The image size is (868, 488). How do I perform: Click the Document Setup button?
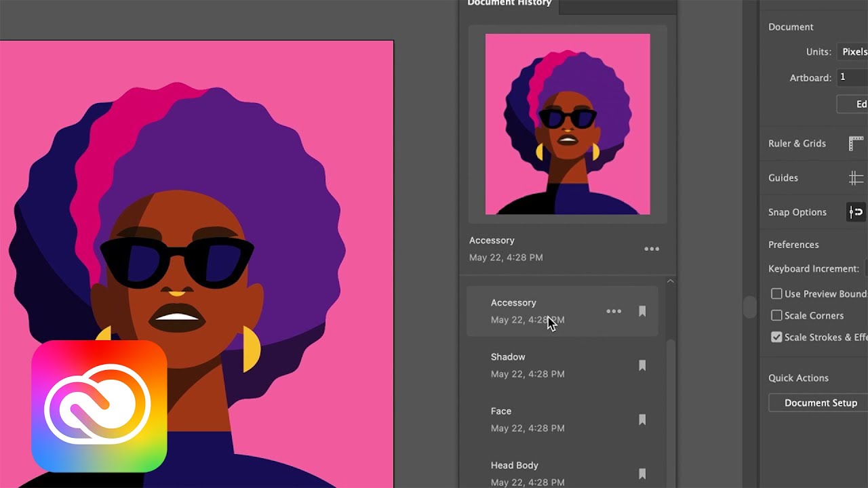pyautogui.click(x=818, y=403)
